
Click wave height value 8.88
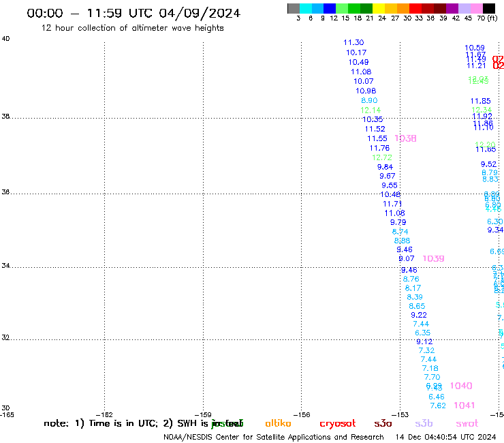402,241
